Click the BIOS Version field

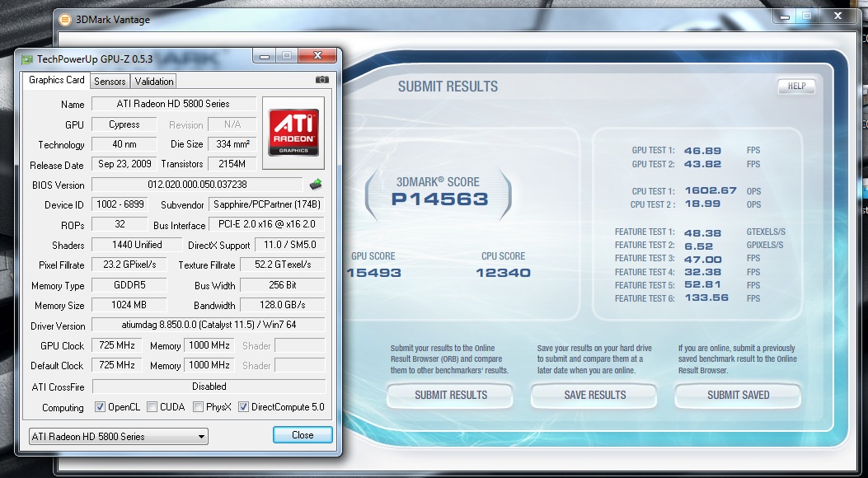point(197,185)
